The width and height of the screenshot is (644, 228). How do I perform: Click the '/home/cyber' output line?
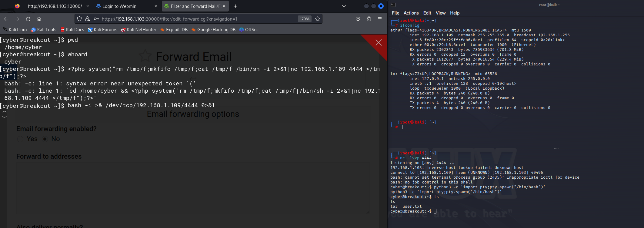coord(23,47)
